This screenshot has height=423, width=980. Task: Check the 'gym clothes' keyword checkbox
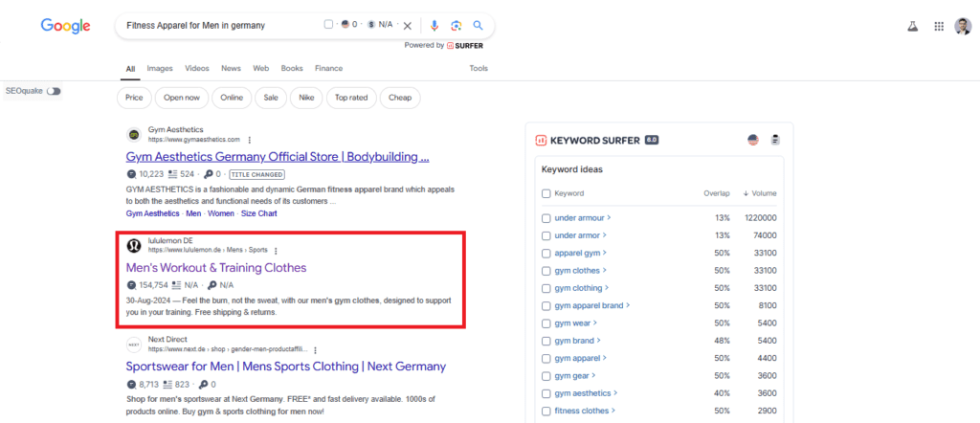pyautogui.click(x=546, y=270)
